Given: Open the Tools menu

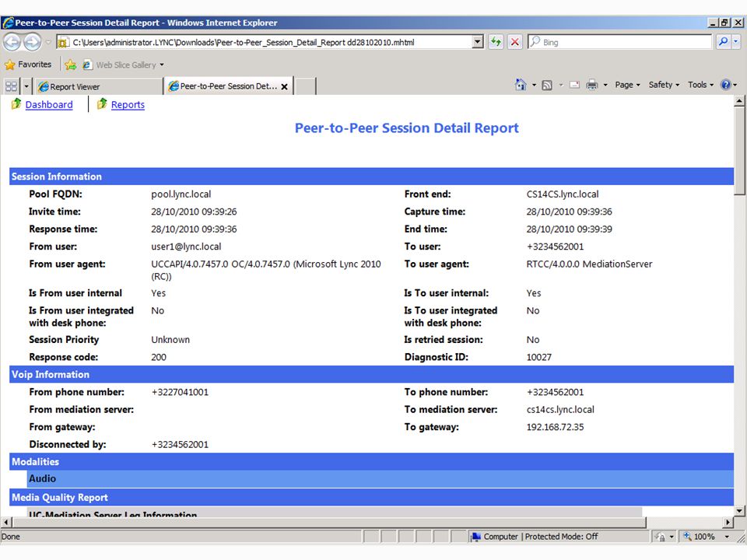Looking at the screenshot, I should (700, 85).
